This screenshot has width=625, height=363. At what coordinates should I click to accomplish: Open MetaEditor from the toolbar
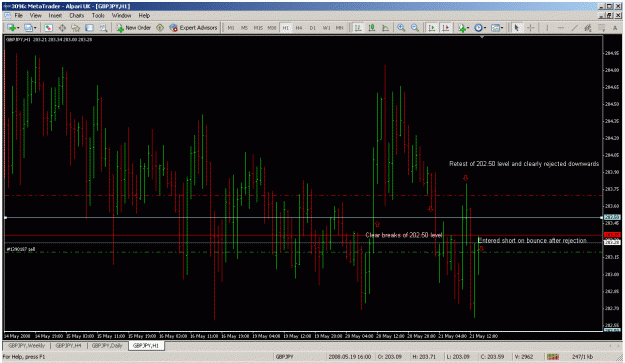click(160, 27)
